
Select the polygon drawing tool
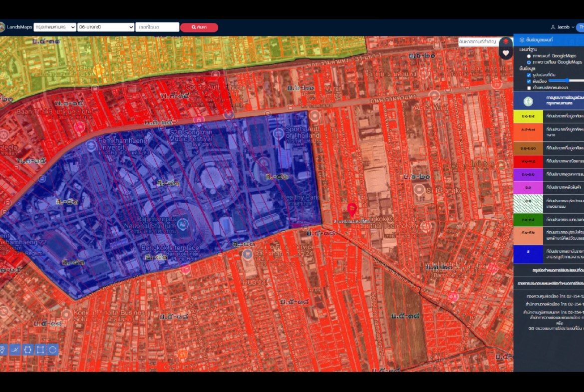[28, 350]
